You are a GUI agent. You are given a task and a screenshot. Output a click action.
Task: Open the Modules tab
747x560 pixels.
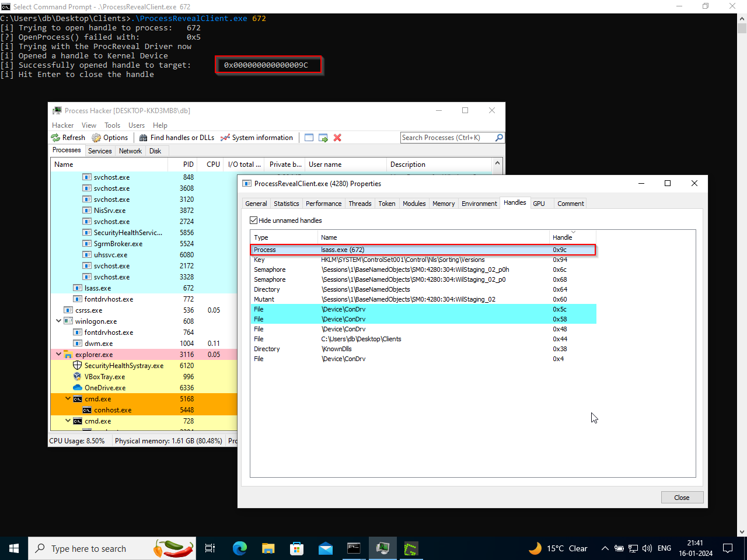click(x=414, y=204)
